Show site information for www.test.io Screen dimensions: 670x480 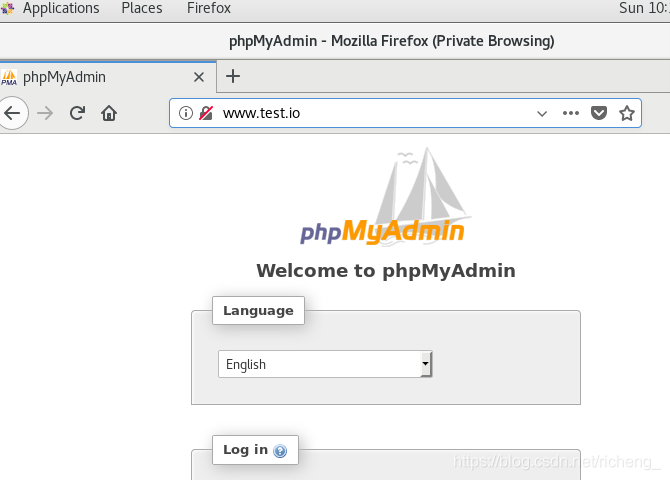point(185,113)
